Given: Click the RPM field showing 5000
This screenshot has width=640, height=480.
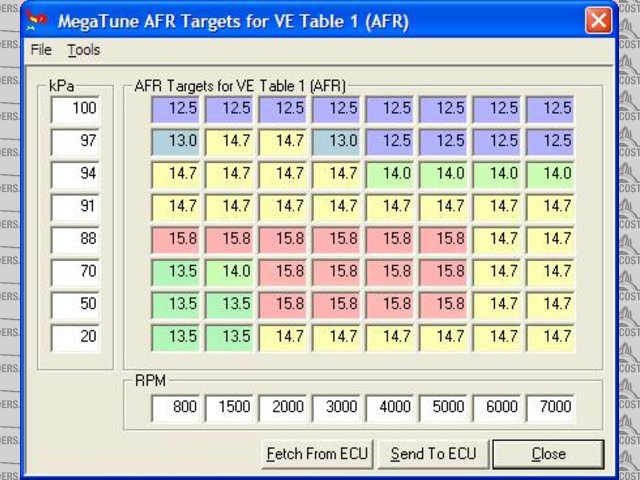Looking at the screenshot, I should click(443, 408).
